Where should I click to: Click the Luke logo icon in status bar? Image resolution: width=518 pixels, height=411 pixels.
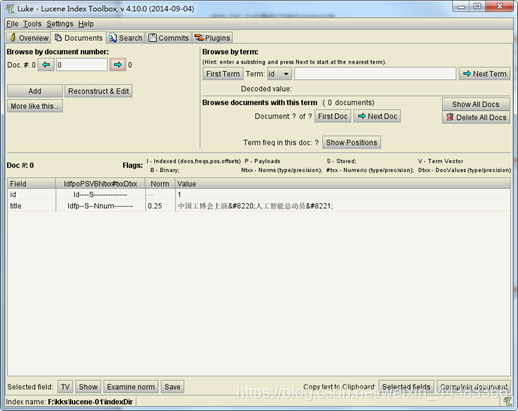click(507, 401)
